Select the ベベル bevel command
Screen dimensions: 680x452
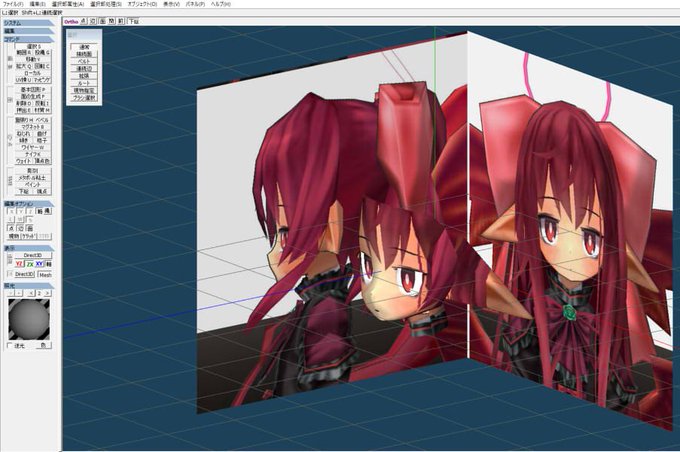point(42,120)
